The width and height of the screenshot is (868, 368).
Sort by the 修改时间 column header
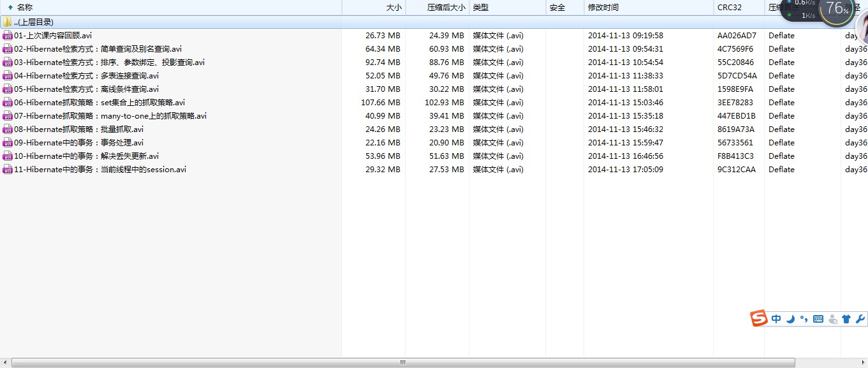coord(649,8)
